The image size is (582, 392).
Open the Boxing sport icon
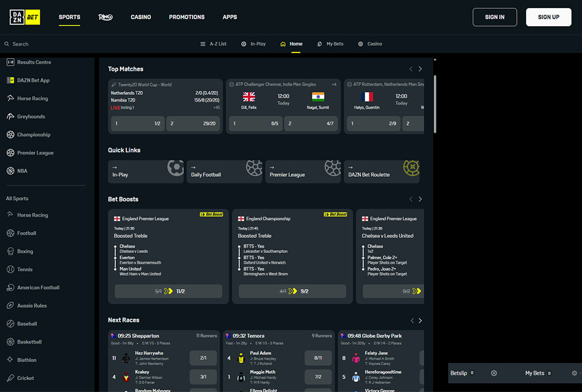point(10,251)
